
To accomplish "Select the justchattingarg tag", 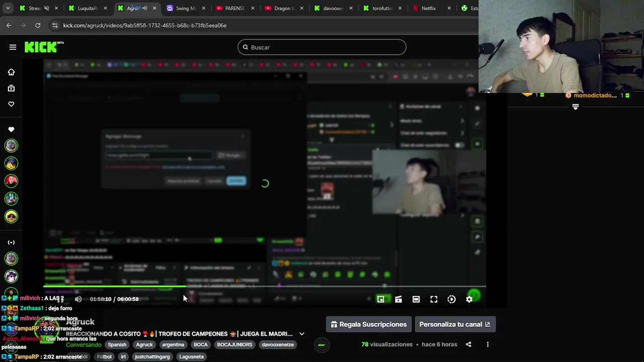I will point(152,356).
